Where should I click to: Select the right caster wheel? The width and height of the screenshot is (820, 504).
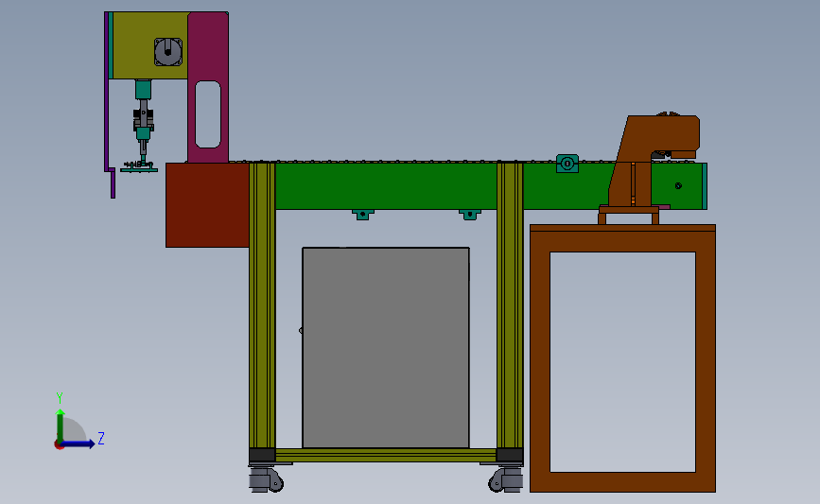pyautogui.click(x=506, y=480)
